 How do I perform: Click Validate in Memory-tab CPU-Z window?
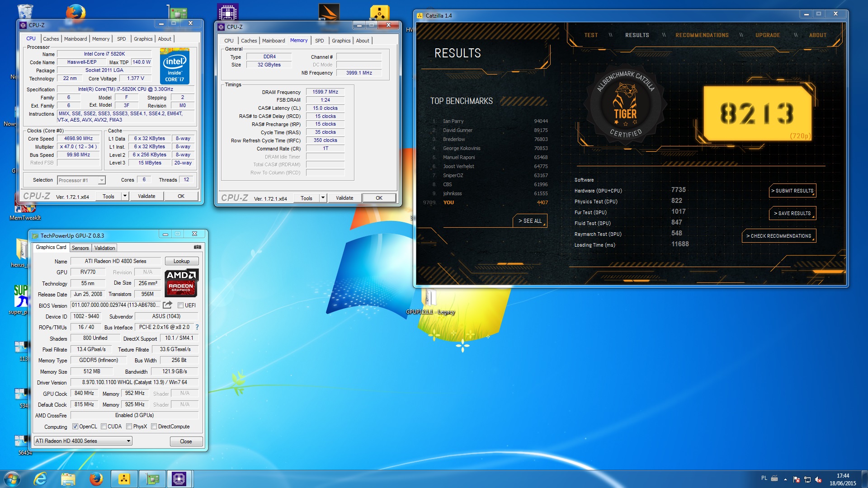pos(344,198)
